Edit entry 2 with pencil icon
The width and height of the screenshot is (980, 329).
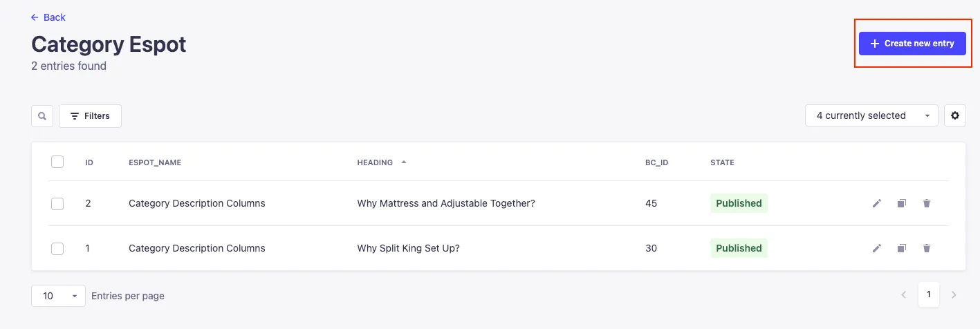pos(876,203)
